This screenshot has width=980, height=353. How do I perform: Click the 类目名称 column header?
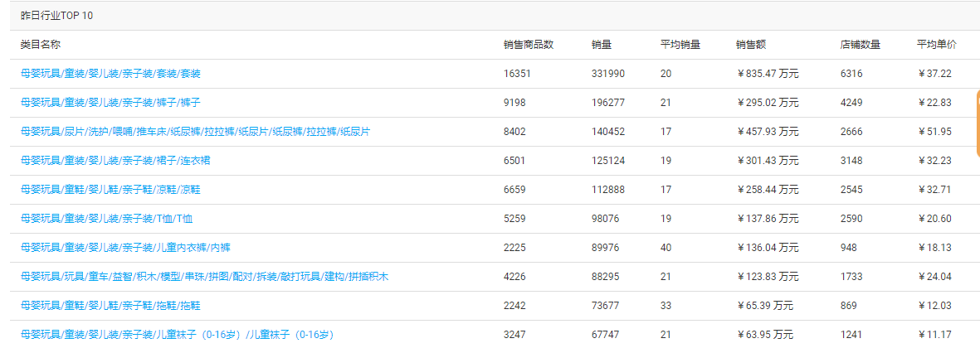[x=41, y=45]
